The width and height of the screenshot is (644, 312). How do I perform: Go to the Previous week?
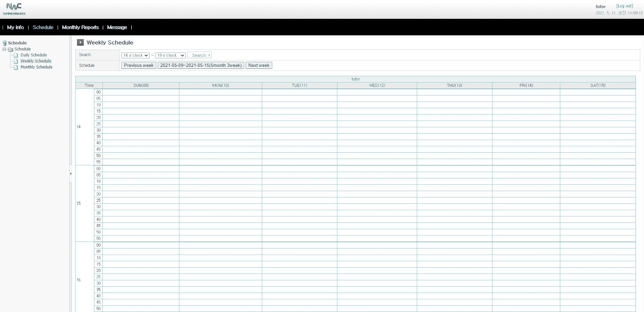click(139, 65)
